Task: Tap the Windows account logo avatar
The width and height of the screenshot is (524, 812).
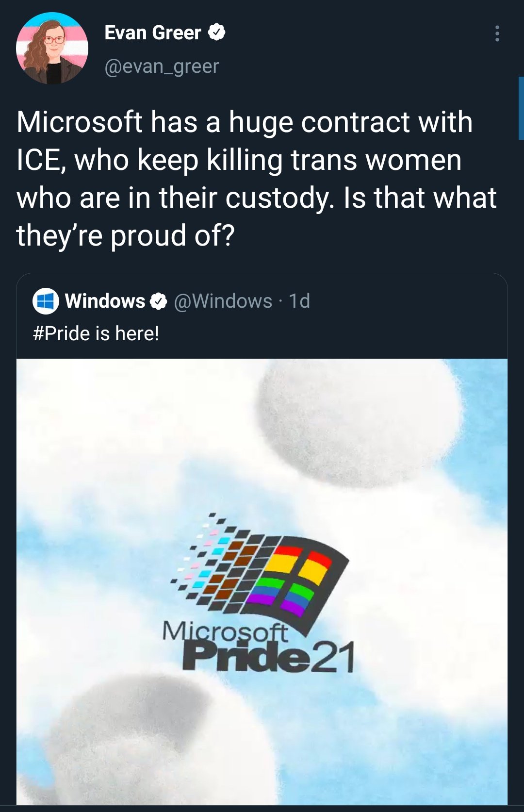Action: tap(46, 301)
